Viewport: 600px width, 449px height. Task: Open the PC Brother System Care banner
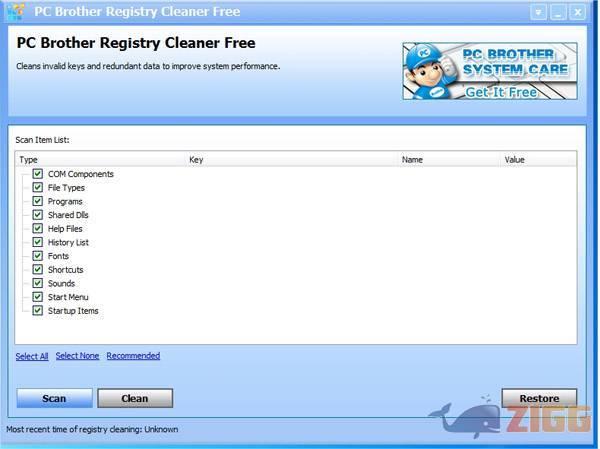[x=490, y=71]
